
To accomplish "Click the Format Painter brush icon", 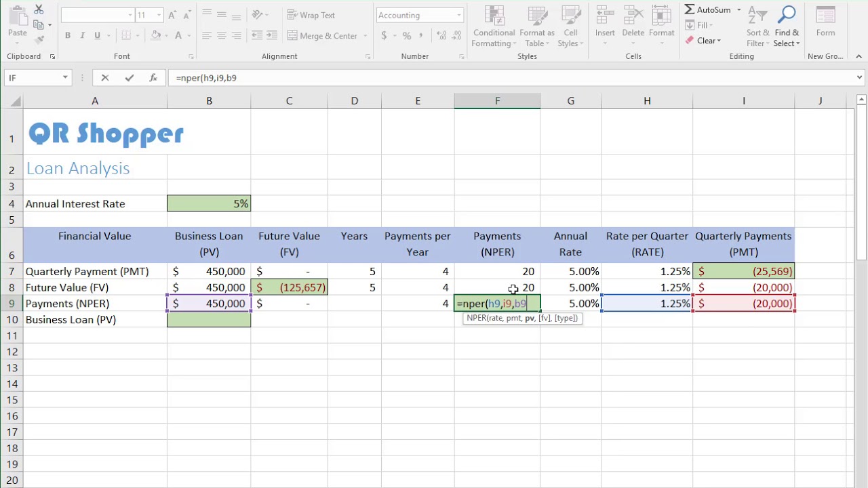I will (x=39, y=40).
